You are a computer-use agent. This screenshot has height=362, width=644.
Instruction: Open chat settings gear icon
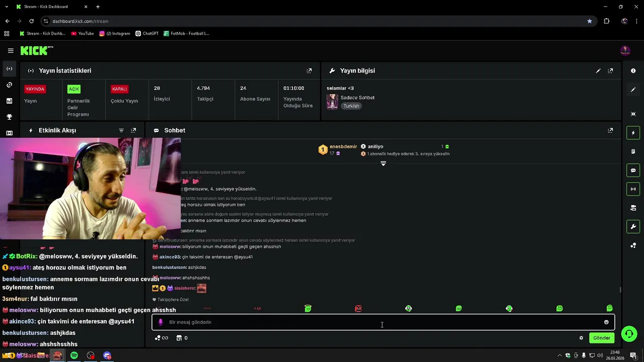click(581, 338)
